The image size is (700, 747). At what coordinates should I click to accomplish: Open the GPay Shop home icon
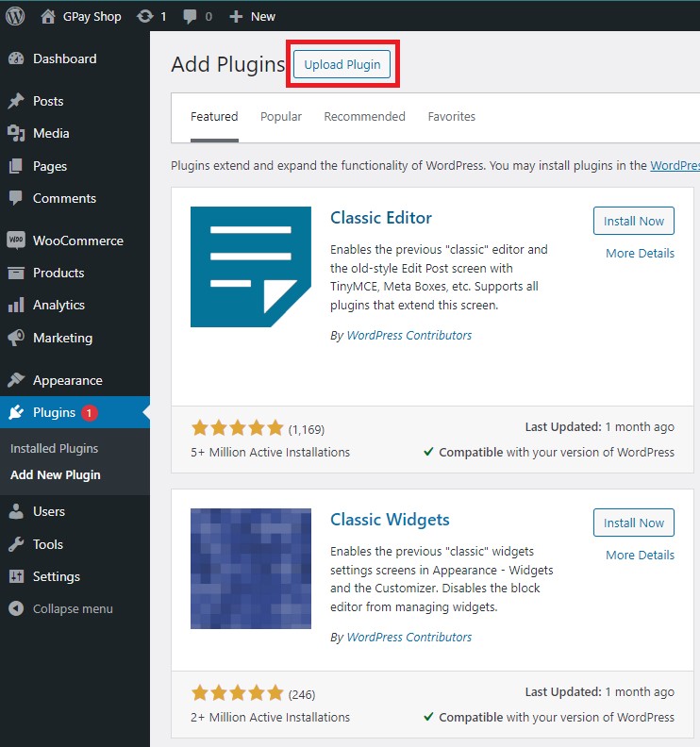(x=48, y=17)
